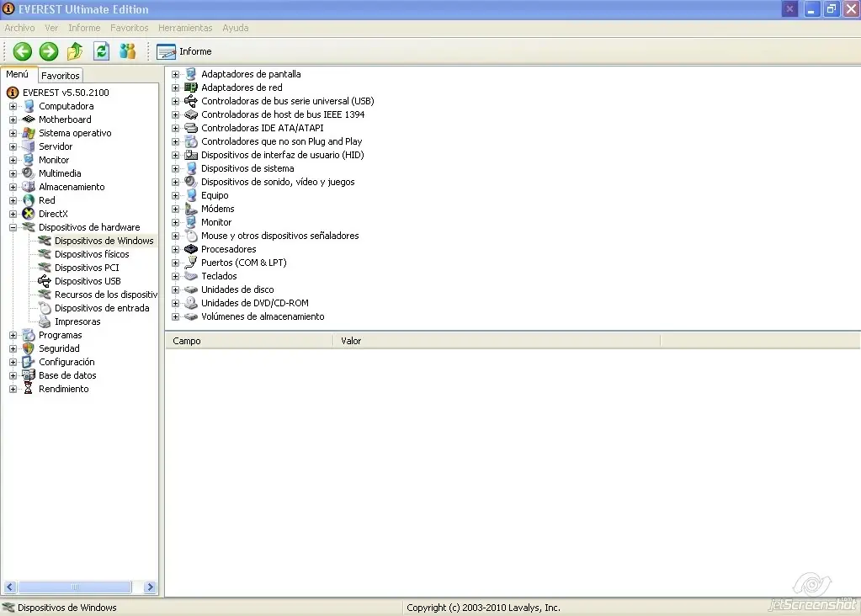Click the up-level folder arrow icon

coord(75,51)
